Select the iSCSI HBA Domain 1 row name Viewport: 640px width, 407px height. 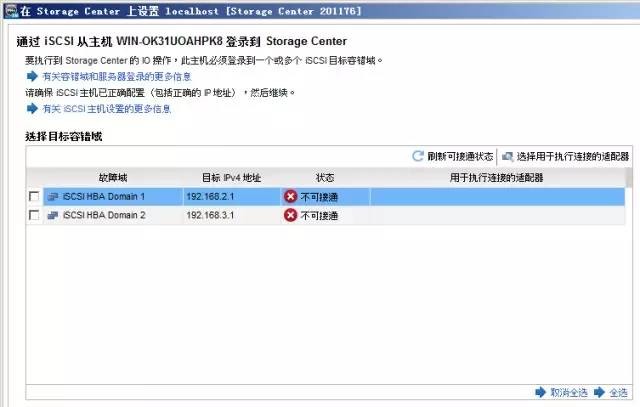[104, 197]
